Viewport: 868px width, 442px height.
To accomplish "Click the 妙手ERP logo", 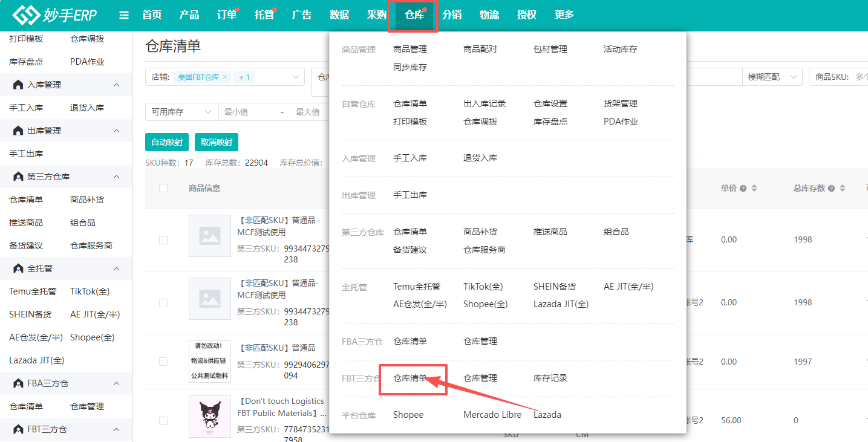I will coord(54,15).
